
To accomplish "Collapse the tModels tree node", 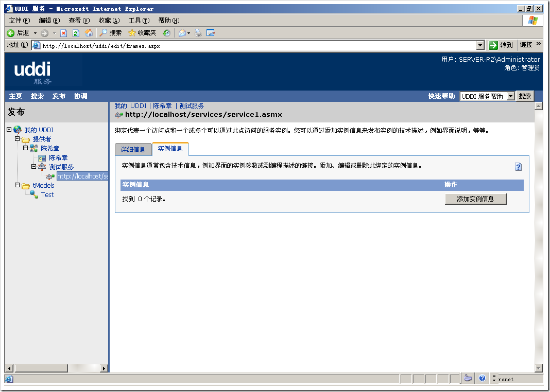I will 17,185.
